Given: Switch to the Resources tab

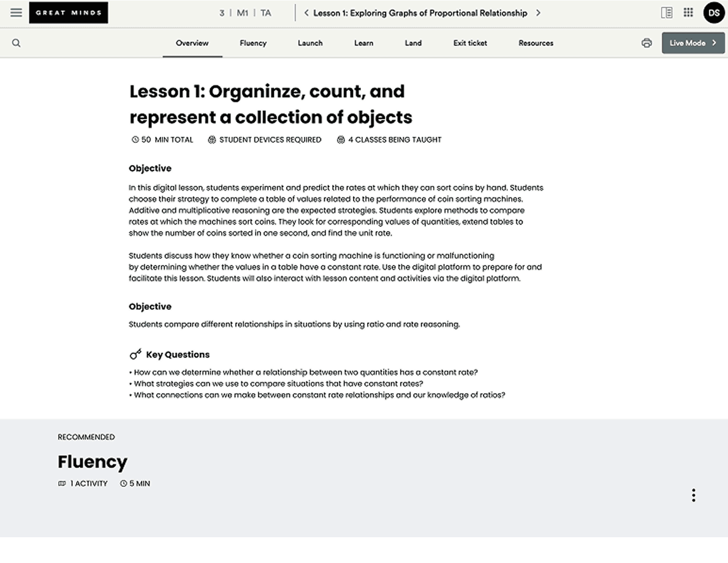Looking at the screenshot, I should 536,43.
